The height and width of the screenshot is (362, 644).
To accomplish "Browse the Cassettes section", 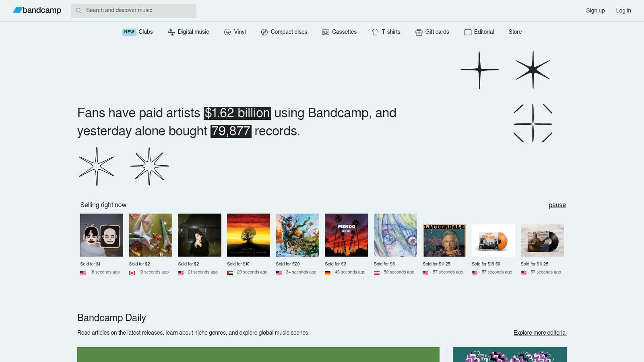I will tap(344, 32).
